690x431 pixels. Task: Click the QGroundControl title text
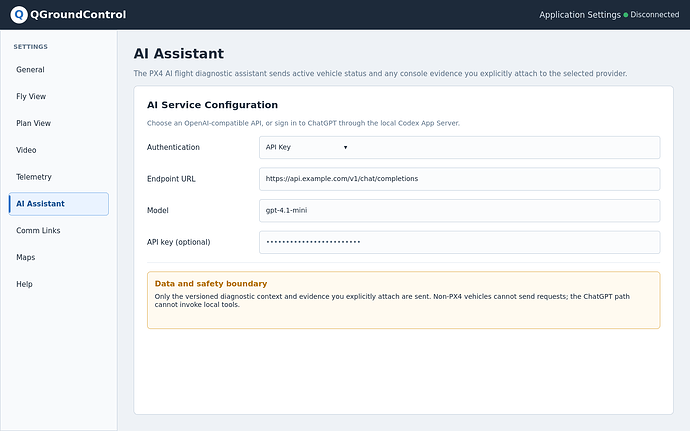[78, 15]
